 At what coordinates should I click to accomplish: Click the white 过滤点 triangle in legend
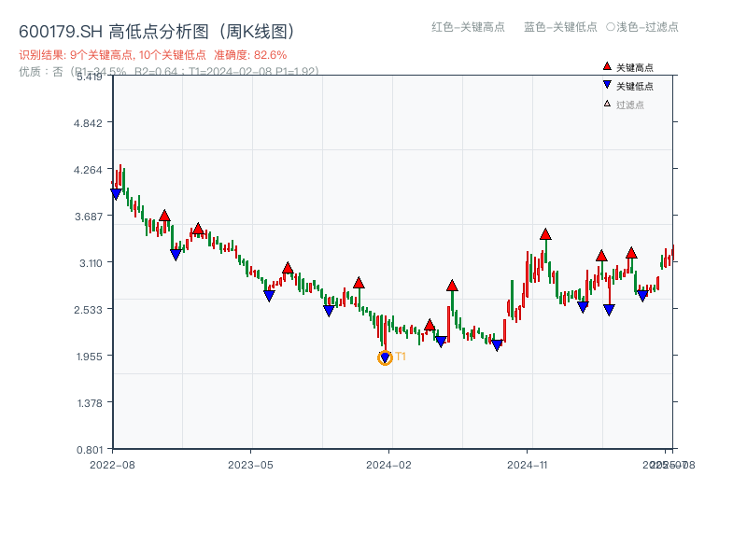607,104
